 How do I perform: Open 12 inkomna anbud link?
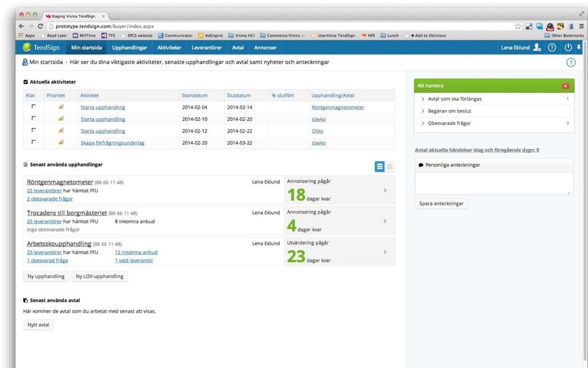tap(136, 252)
